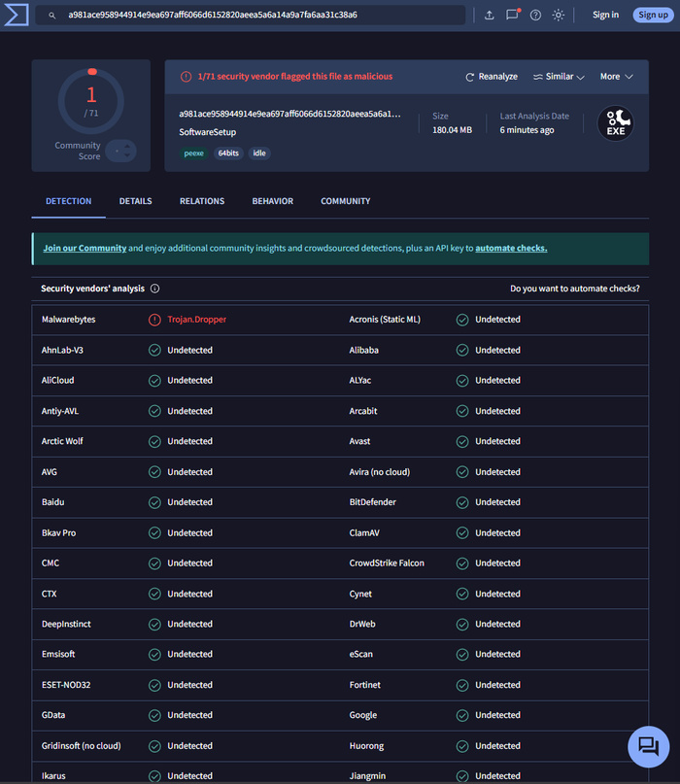Image resolution: width=680 pixels, height=784 pixels.
Task: Toggle the light/dark theme icon
Action: tap(559, 16)
